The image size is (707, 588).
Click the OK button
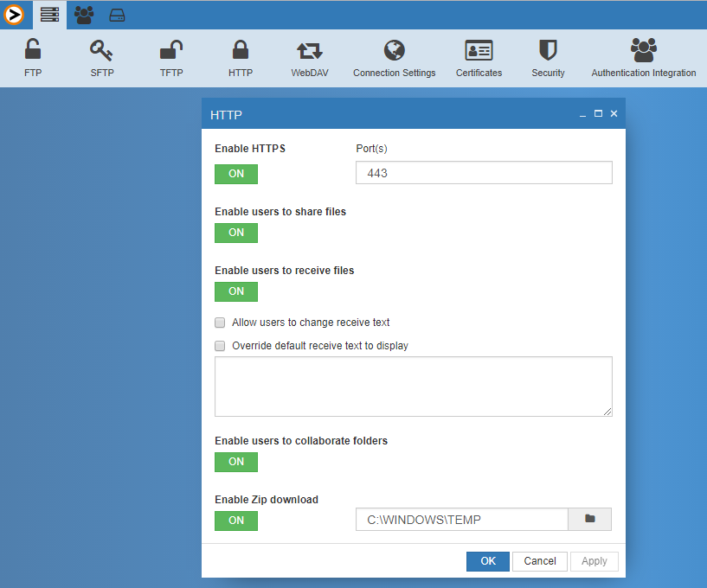tap(488, 561)
